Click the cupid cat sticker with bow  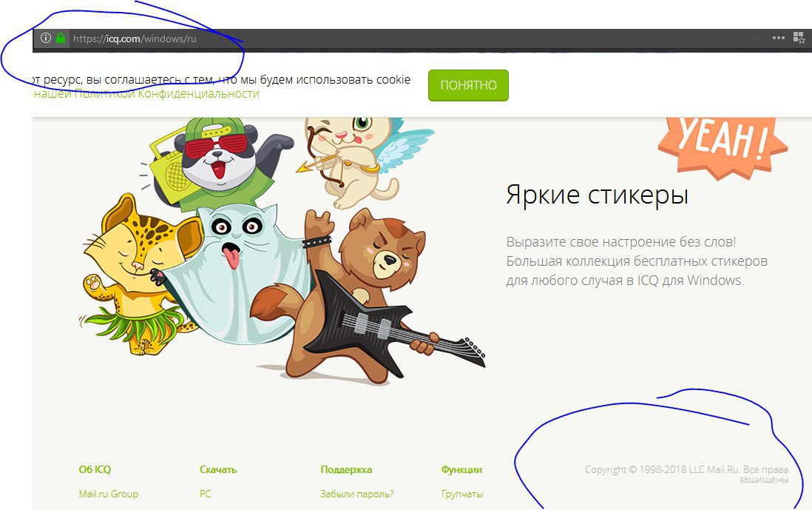[x=362, y=160]
